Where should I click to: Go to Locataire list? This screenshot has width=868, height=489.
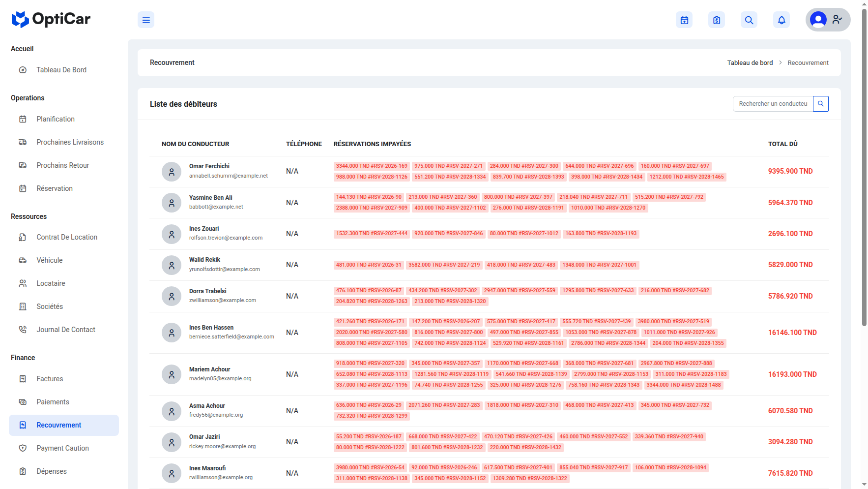pos(64,283)
